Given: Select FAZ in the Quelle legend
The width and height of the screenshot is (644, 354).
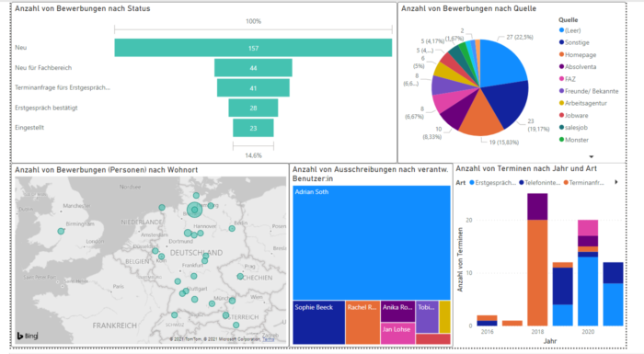Looking at the screenshot, I should (568, 79).
